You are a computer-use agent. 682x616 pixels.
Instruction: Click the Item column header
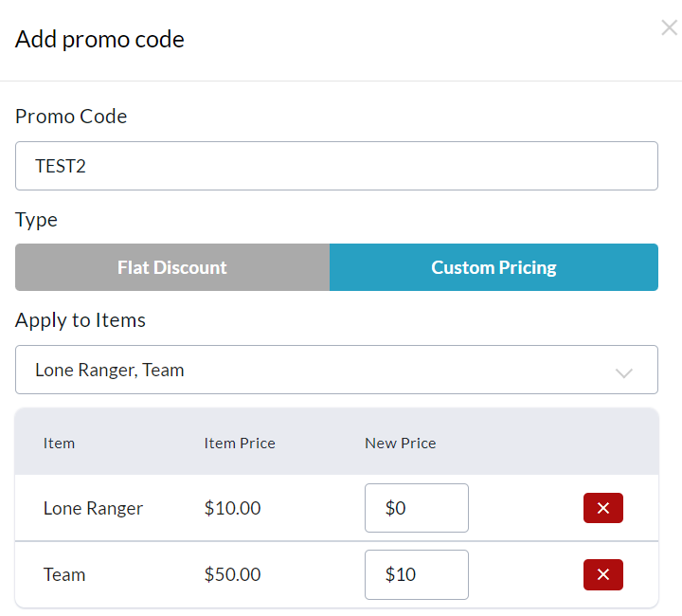tap(59, 443)
